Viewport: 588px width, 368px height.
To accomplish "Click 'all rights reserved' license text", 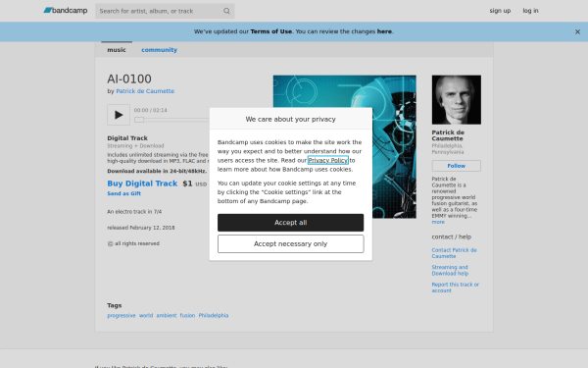I will pos(133,243).
